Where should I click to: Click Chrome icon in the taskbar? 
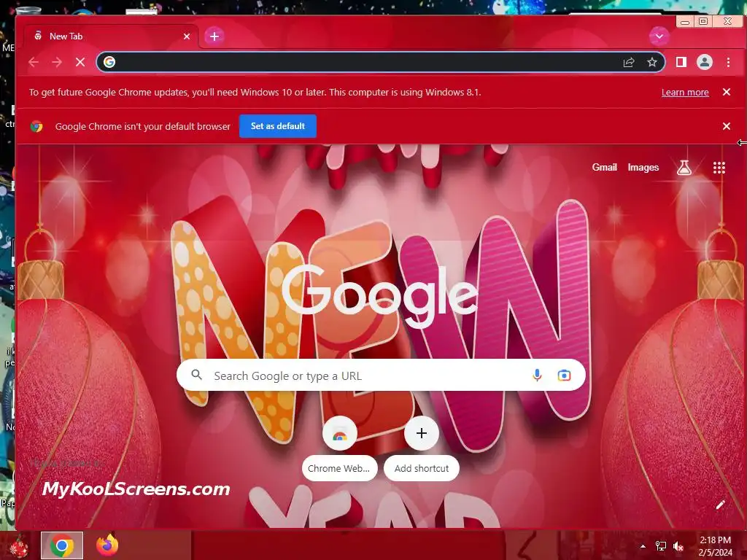click(x=62, y=545)
